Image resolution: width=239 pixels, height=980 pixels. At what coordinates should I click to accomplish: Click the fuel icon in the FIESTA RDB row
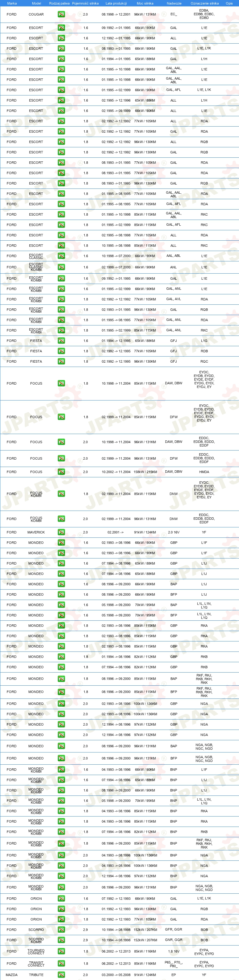61,351
